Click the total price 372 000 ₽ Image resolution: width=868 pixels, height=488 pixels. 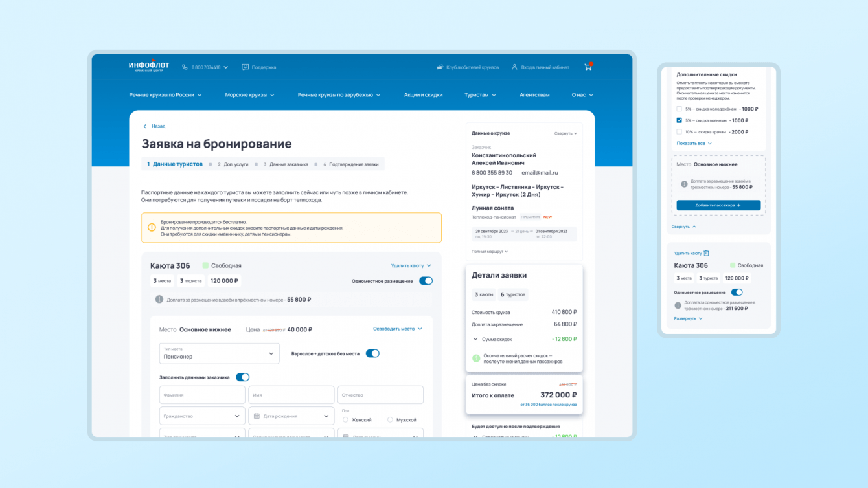point(558,395)
